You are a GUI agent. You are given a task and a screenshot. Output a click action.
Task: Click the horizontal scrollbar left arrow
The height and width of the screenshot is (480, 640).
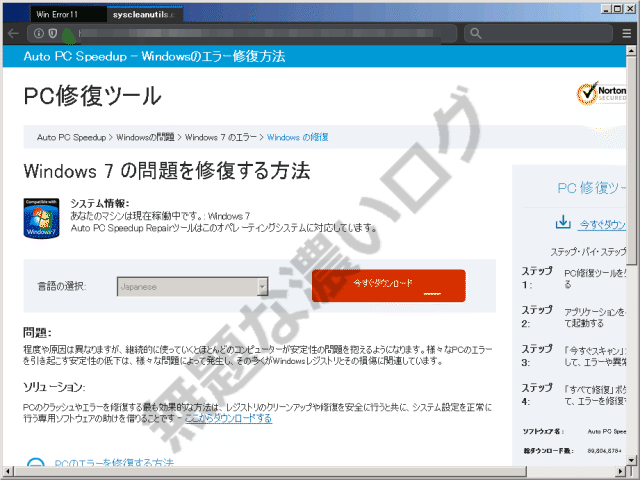point(8,471)
